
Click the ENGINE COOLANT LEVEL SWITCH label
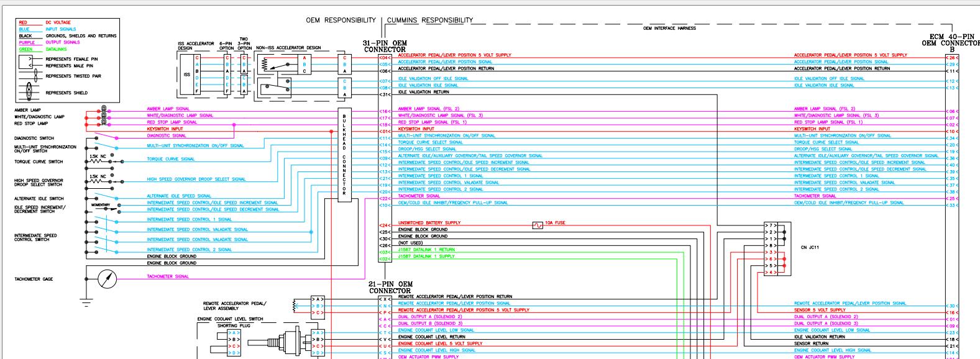(230, 319)
